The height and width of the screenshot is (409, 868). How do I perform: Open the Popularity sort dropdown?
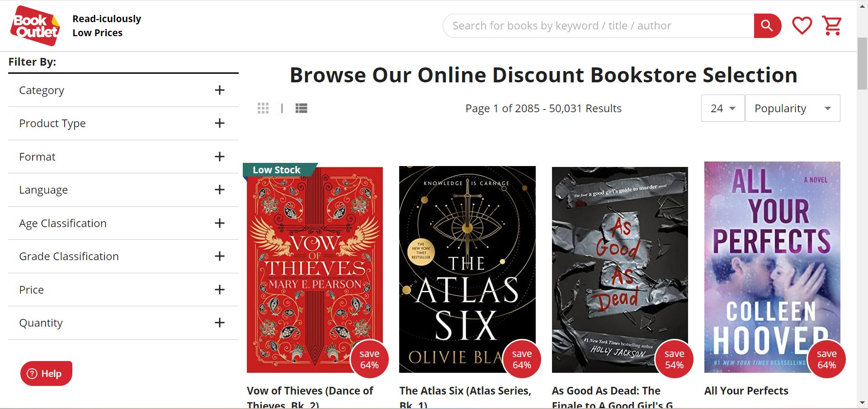(x=792, y=108)
